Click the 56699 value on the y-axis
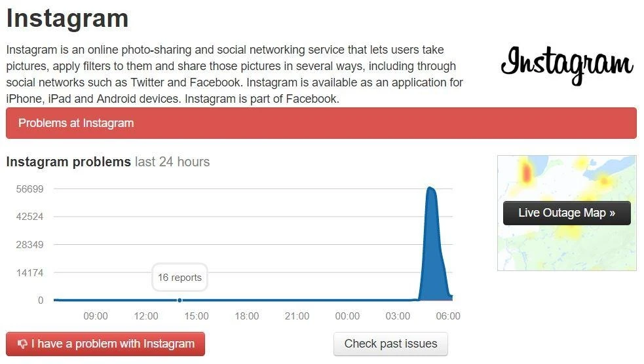Image resolution: width=644 pixels, height=364 pixels. (x=30, y=189)
